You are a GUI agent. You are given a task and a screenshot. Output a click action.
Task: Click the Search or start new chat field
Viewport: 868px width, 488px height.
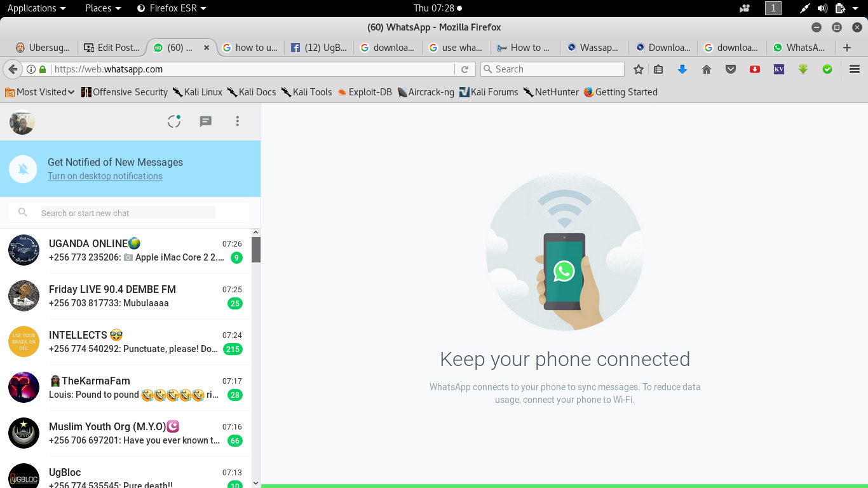(x=127, y=213)
